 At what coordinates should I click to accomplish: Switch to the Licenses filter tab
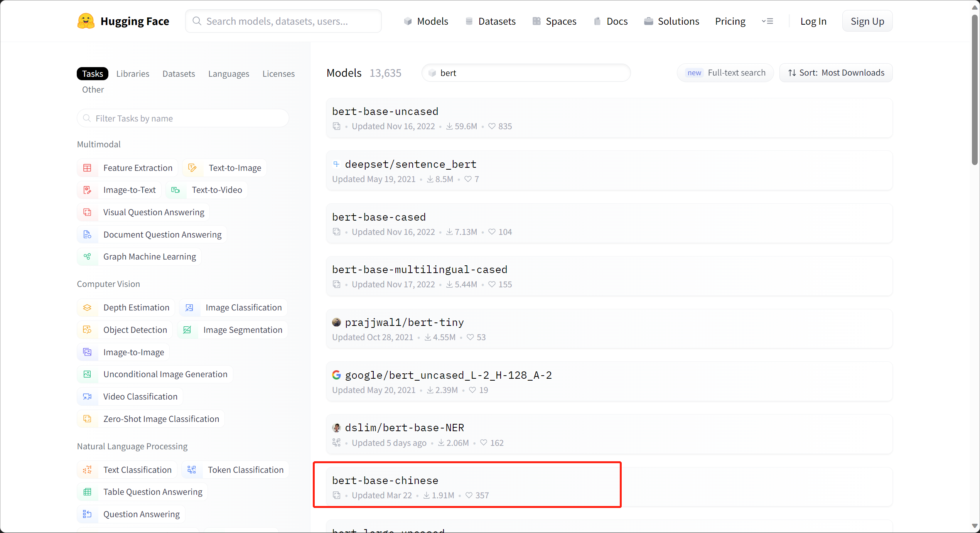278,74
